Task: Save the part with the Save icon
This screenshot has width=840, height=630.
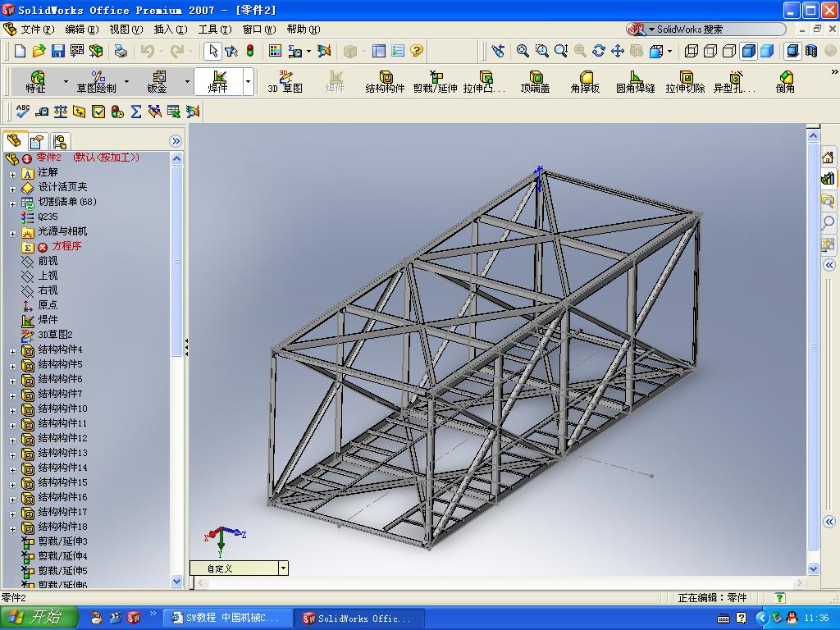Action: point(58,51)
